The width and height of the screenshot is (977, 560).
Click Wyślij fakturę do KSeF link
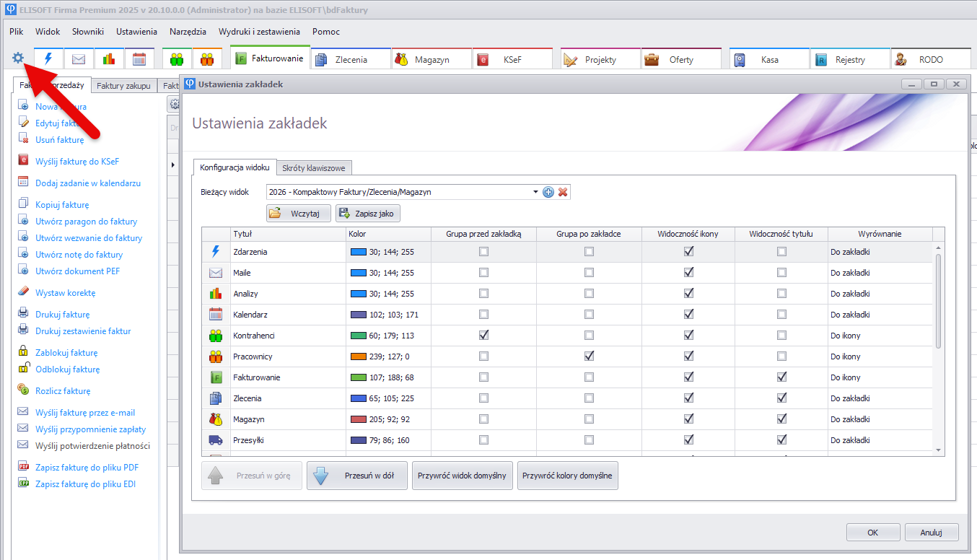point(77,162)
